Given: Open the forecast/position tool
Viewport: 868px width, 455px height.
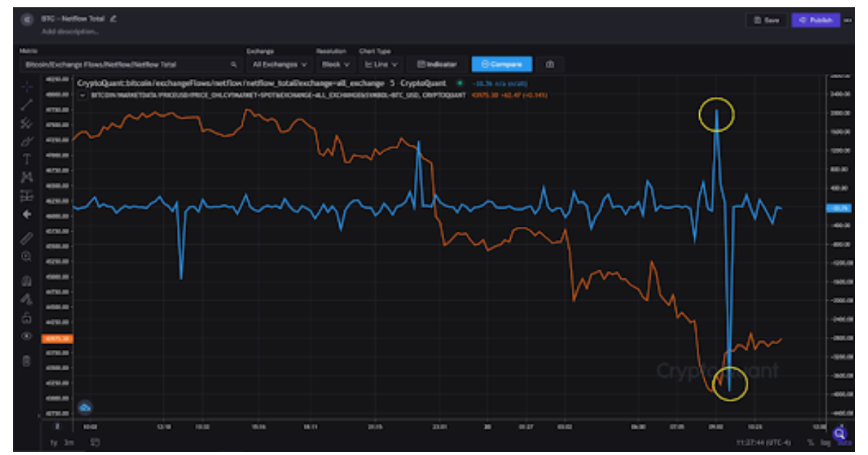Looking at the screenshot, I should coord(27,196).
